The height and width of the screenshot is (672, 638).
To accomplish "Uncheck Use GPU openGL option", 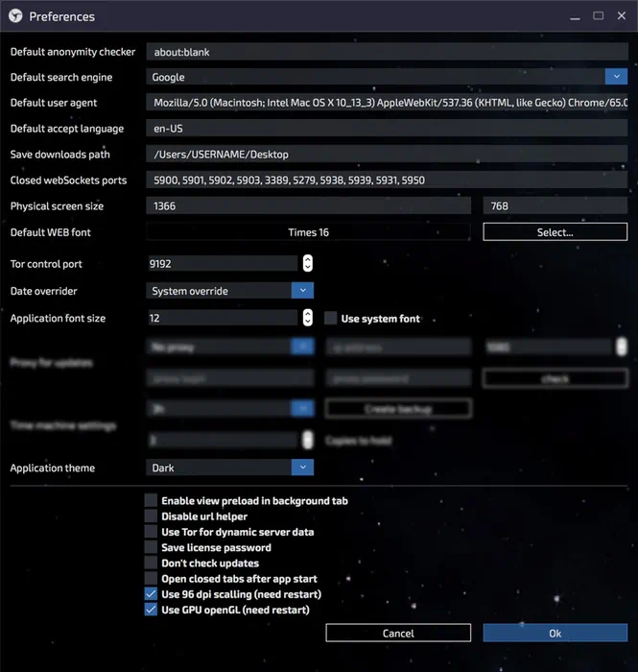I will point(151,610).
